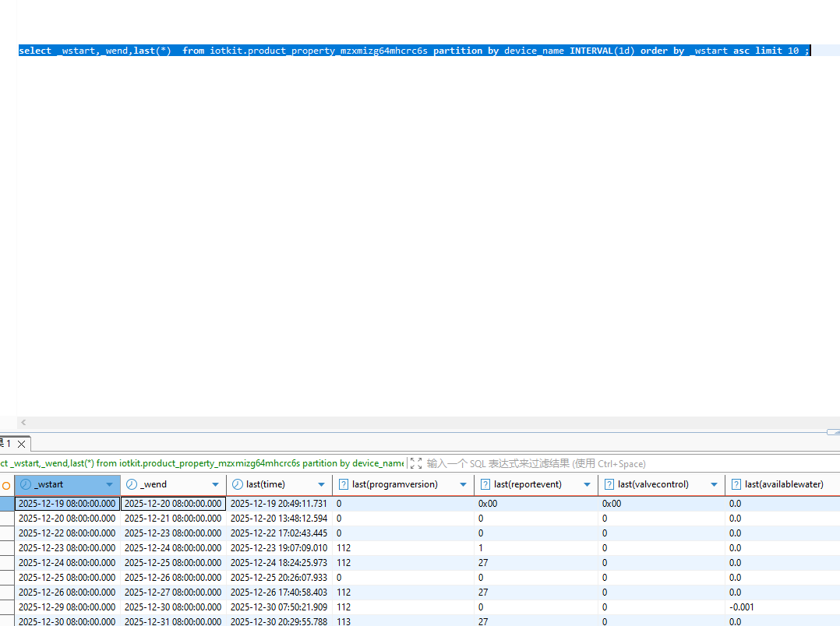This screenshot has height=626, width=840.
Task: Click the clock icon in the _wstart column header
Action: coord(25,484)
